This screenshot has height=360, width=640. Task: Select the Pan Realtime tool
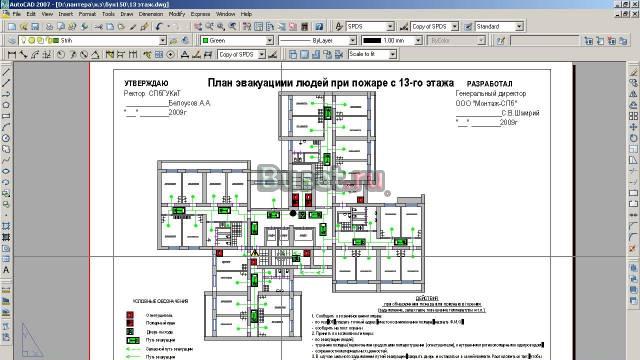[x=198, y=27]
